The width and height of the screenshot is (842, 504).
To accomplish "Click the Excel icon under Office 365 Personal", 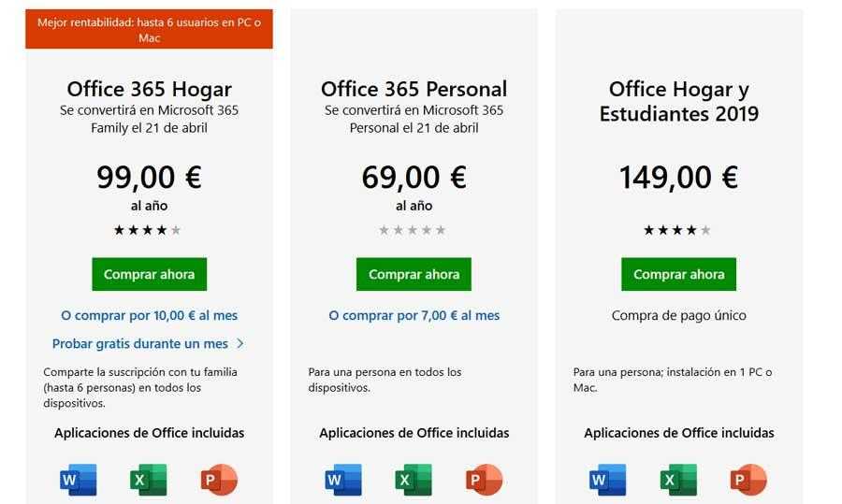I will tap(414, 480).
